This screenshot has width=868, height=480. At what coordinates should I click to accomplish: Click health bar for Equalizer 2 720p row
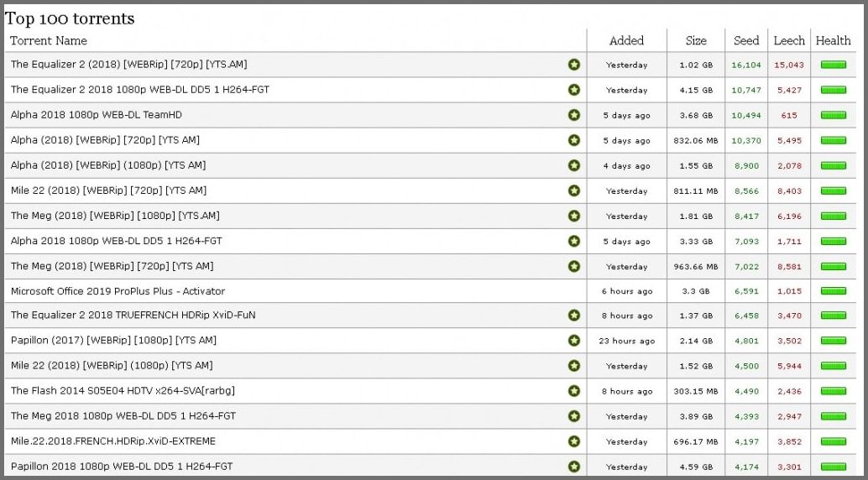pos(833,65)
